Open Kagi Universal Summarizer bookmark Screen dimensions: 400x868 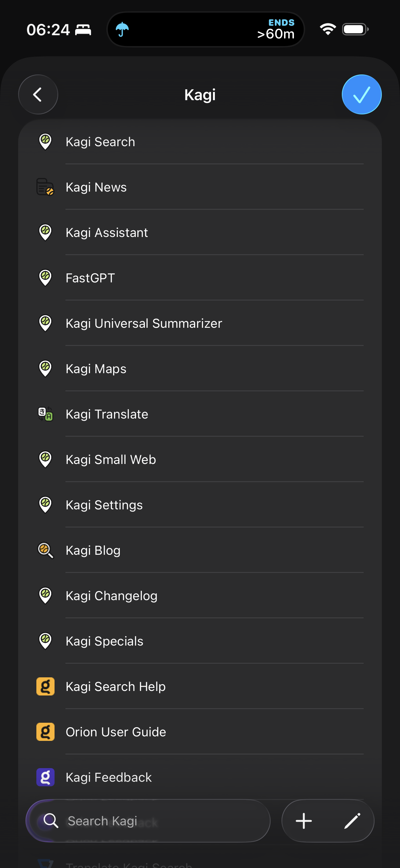coord(144,324)
